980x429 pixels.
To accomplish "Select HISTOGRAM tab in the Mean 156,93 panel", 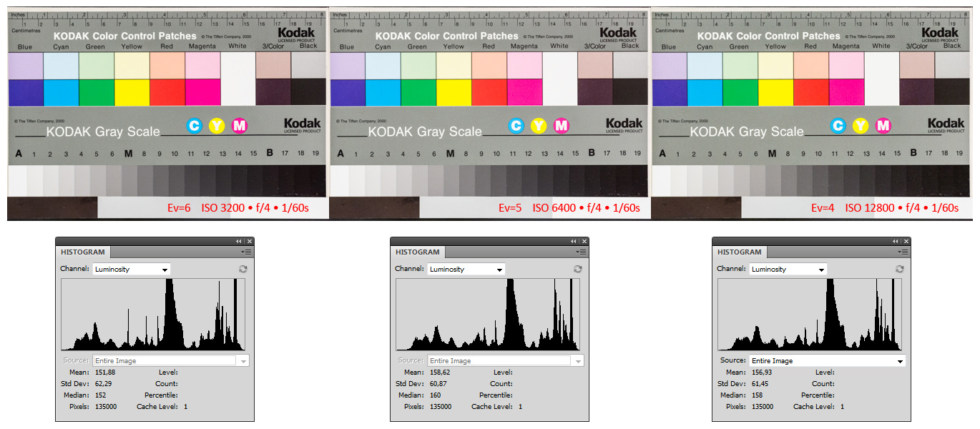I will (740, 252).
